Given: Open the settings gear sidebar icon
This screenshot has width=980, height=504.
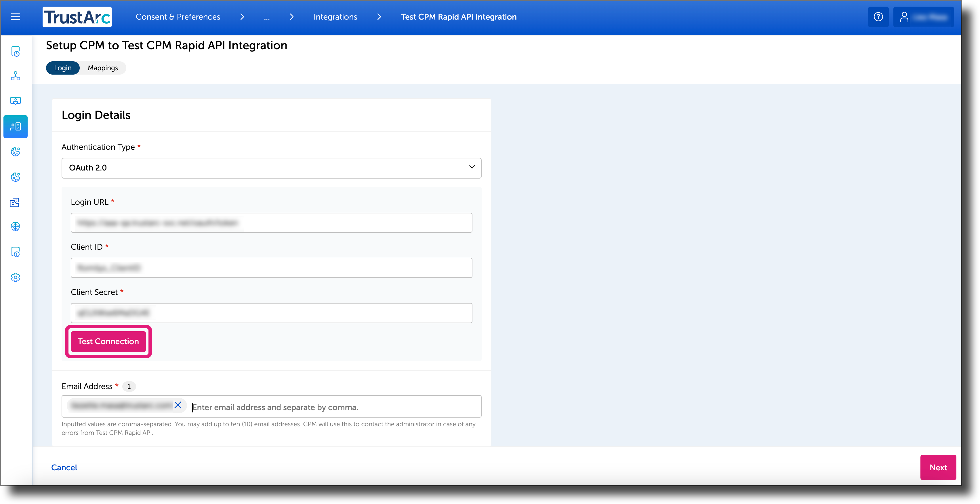Looking at the screenshot, I should coord(15,277).
